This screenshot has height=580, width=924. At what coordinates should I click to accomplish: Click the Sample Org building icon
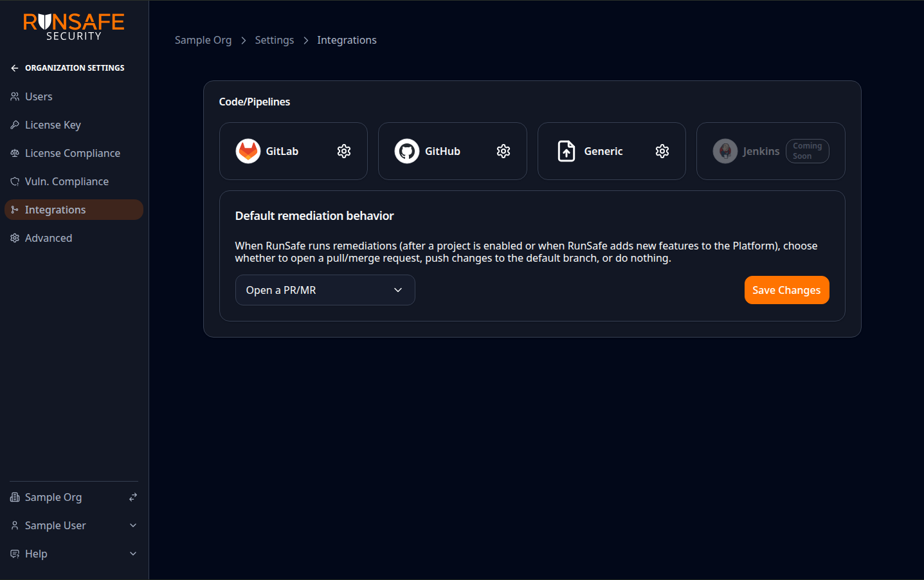point(15,497)
